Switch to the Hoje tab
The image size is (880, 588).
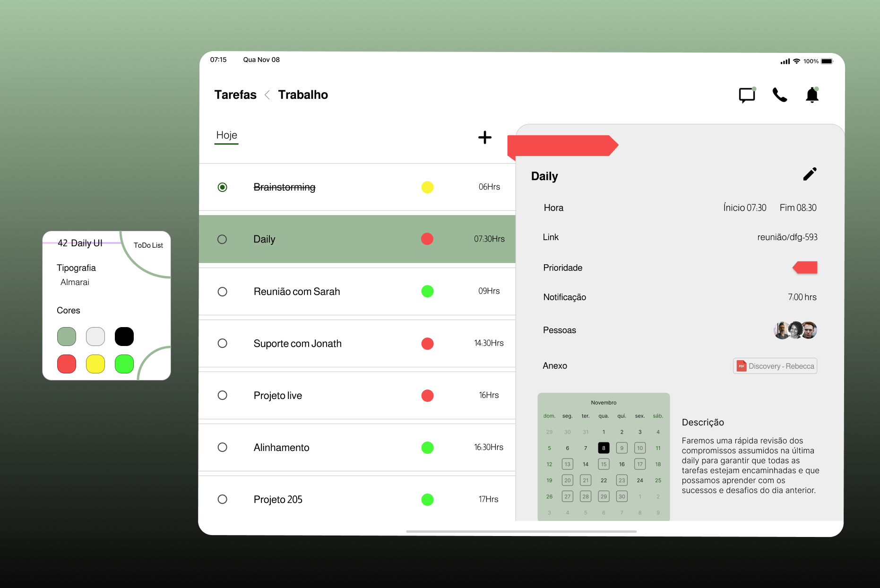tap(226, 135)
